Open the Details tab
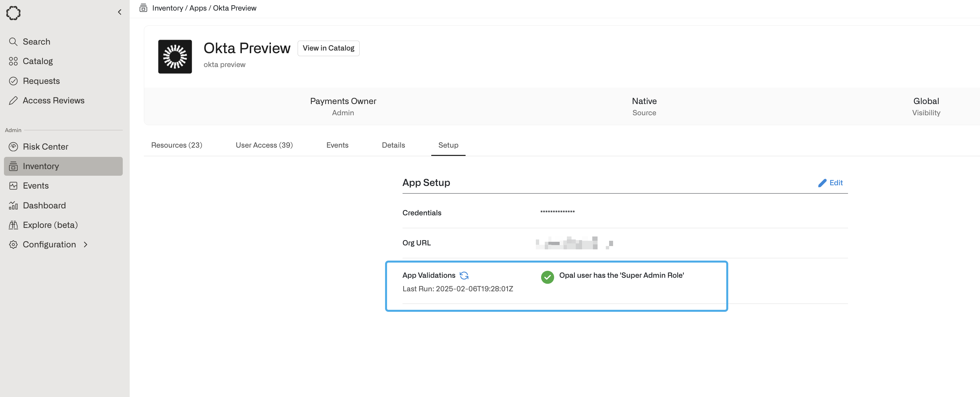 (393, 145)
